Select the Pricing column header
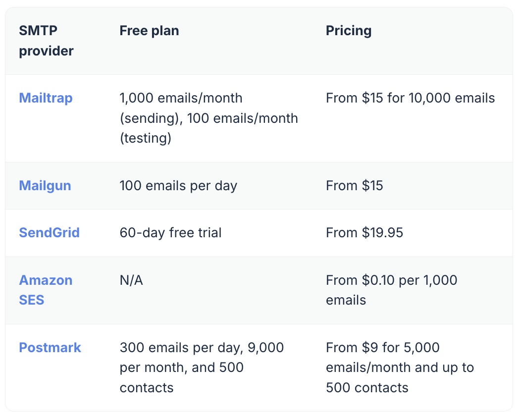This screenshot has height=420, width=521. click(349, 31)
